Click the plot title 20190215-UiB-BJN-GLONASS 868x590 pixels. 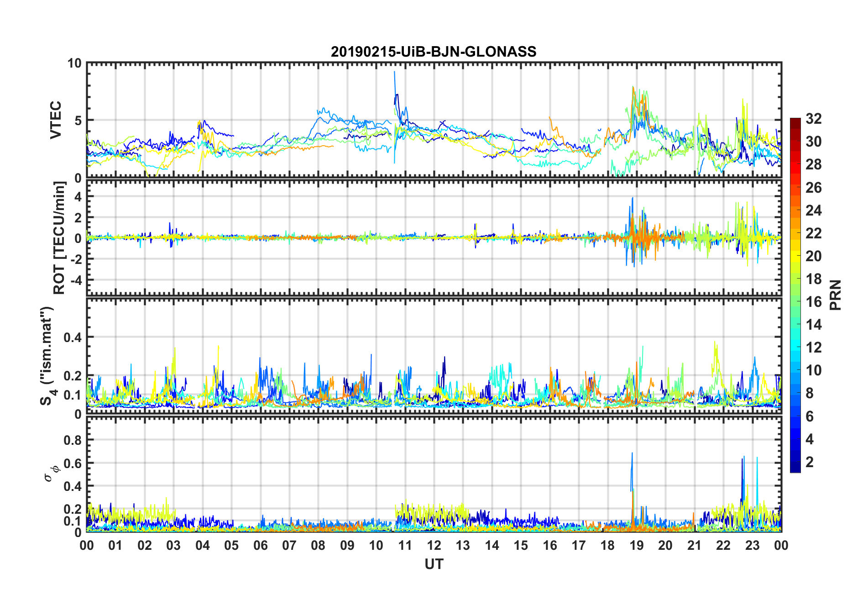tap(434, 52)
